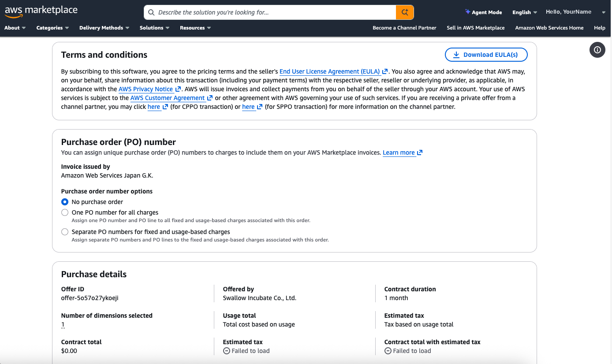Open Become a Channel Partner

click(x=404, y=28)
